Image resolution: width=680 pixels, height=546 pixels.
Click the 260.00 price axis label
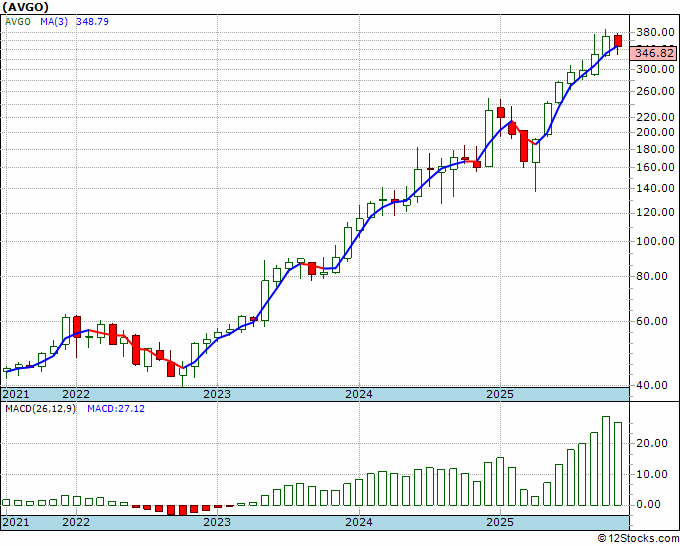coord(655,91)
